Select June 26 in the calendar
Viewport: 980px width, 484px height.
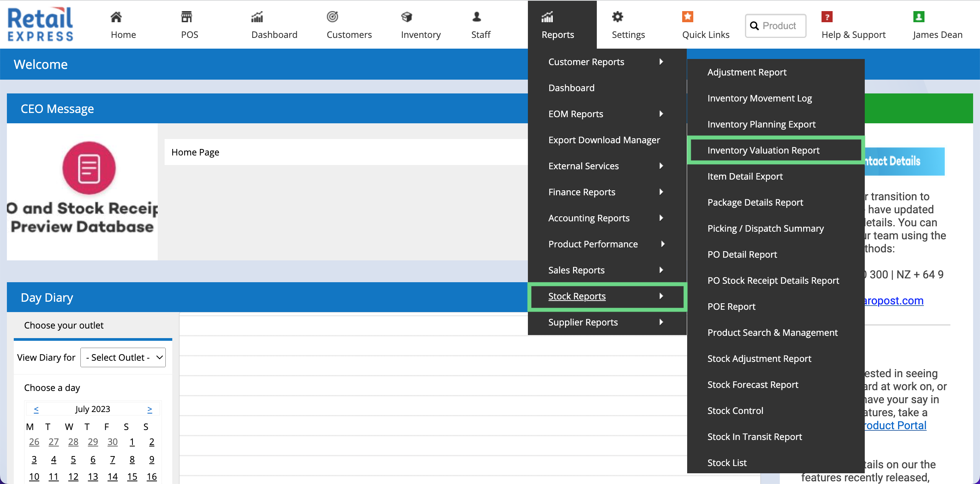pyautogui.click(x=34, y=442)
